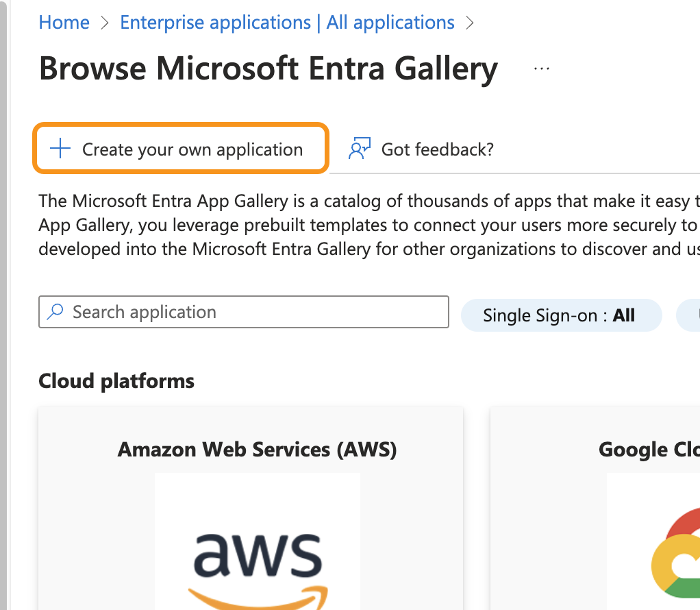Click the plus icon for creating an application

pyautogui.click(x=61, y=149)
